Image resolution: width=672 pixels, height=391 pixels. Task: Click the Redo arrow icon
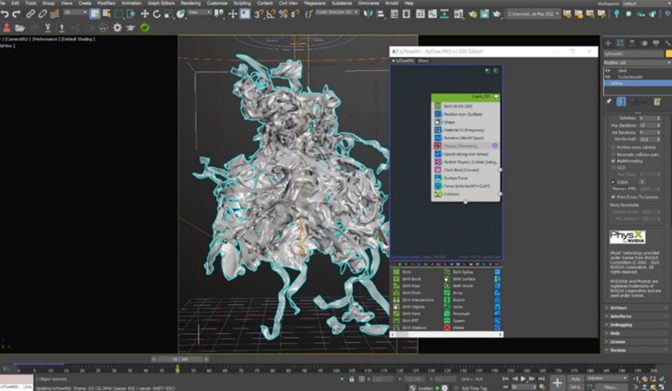pyautogui.click(x=17, y=14)
